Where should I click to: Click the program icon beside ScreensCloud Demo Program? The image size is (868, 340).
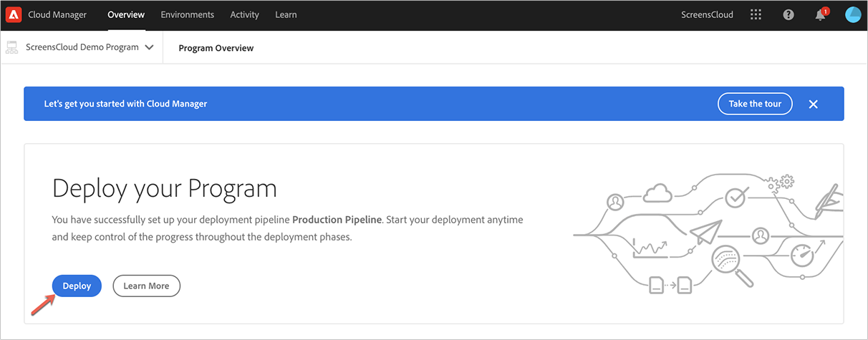tap(11, 47)
